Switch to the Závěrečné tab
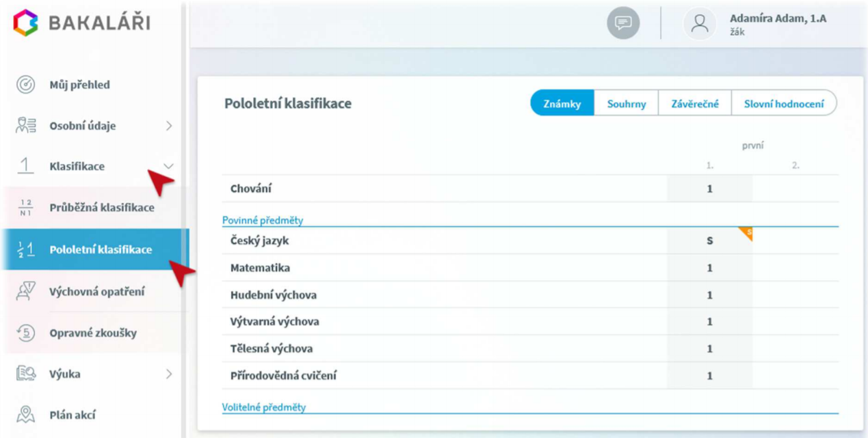This screenshot has width=868, height=438. pos(695,104)
